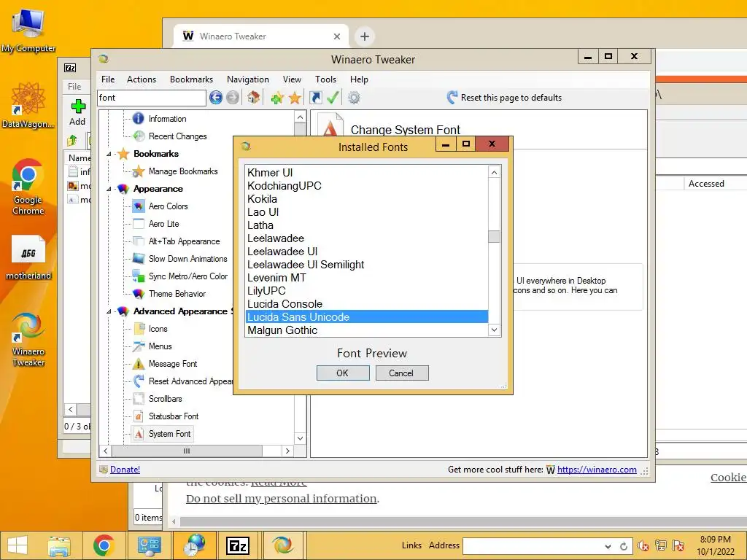The height and width of the screenshot is (560, 747).
Task: Select Manage Bookmarks tree entry
Action: (x=183, y=171)
